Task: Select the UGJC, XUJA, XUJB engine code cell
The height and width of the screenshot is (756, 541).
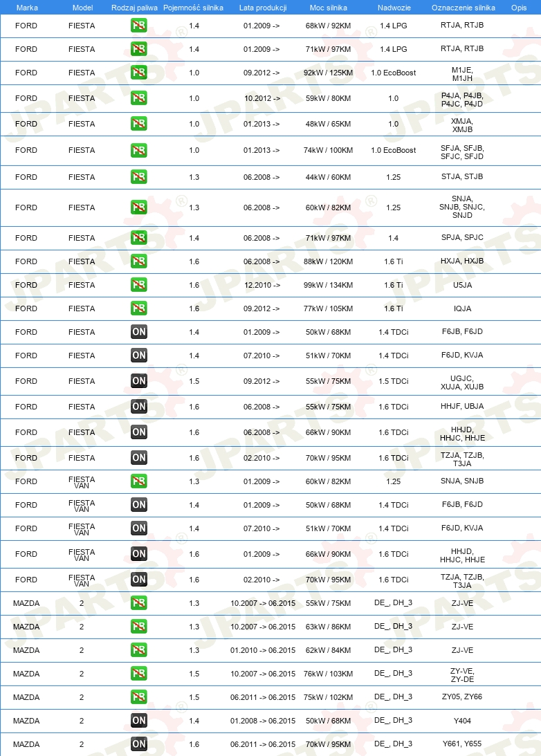Action: click(462, 382)
